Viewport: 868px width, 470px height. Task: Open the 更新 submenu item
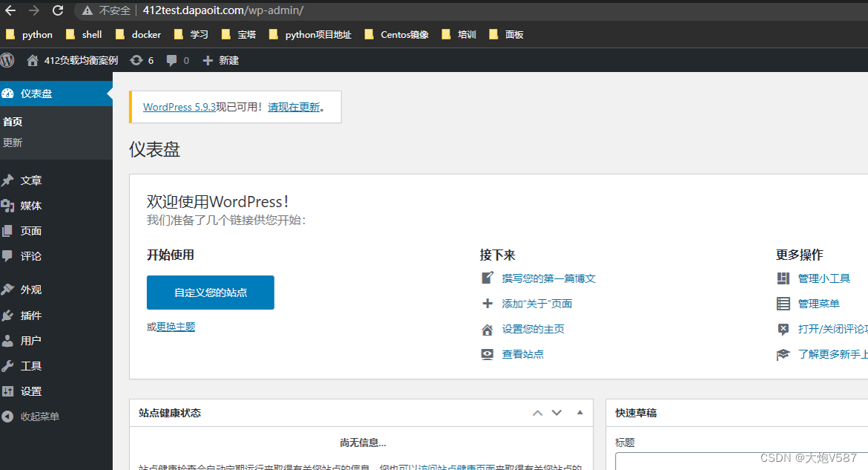[13, 143]
